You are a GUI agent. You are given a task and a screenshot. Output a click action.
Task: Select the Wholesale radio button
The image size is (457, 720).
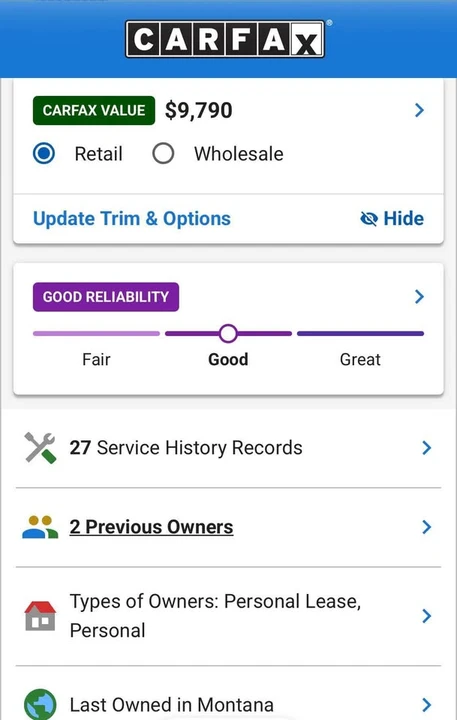point(163,153)
